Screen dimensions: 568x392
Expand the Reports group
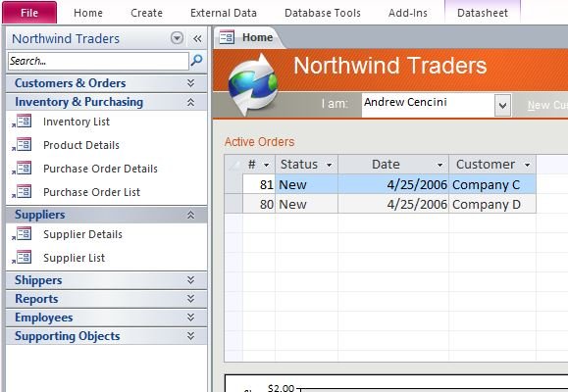pos(191,299)
